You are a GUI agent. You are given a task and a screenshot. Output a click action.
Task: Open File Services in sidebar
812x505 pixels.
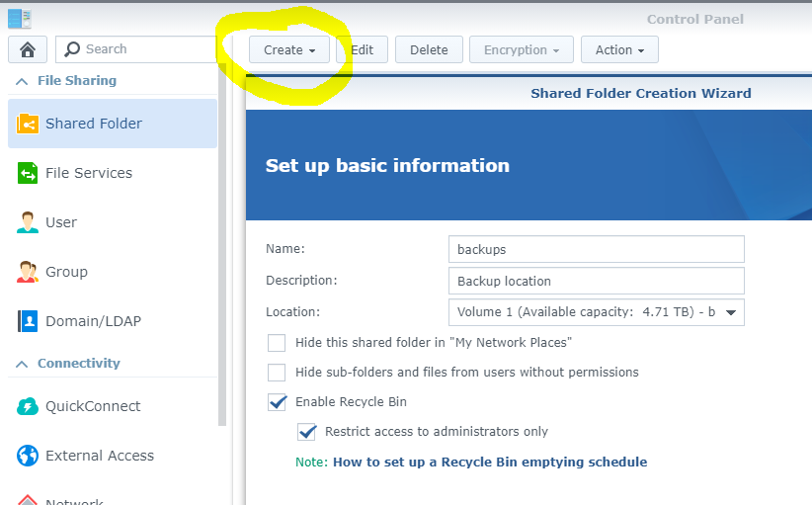click(113, 173)
